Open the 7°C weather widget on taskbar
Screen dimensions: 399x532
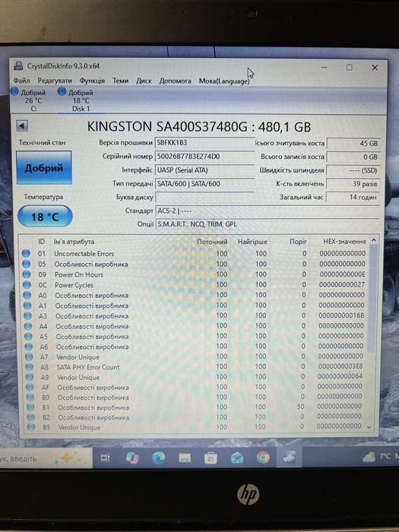379,457
